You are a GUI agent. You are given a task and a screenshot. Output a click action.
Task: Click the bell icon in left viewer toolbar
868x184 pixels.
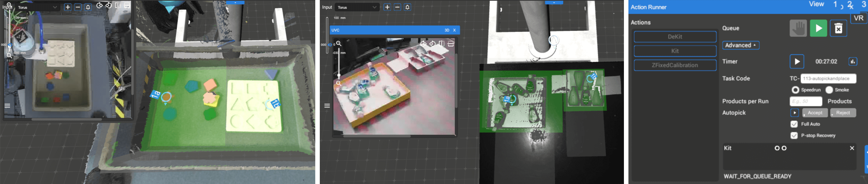[88, 7]
